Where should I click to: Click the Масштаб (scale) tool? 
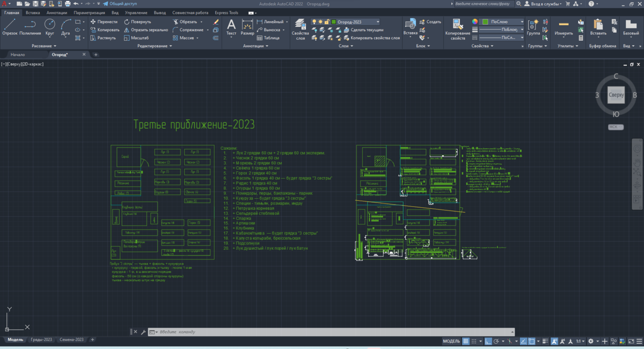coord(136,38)
